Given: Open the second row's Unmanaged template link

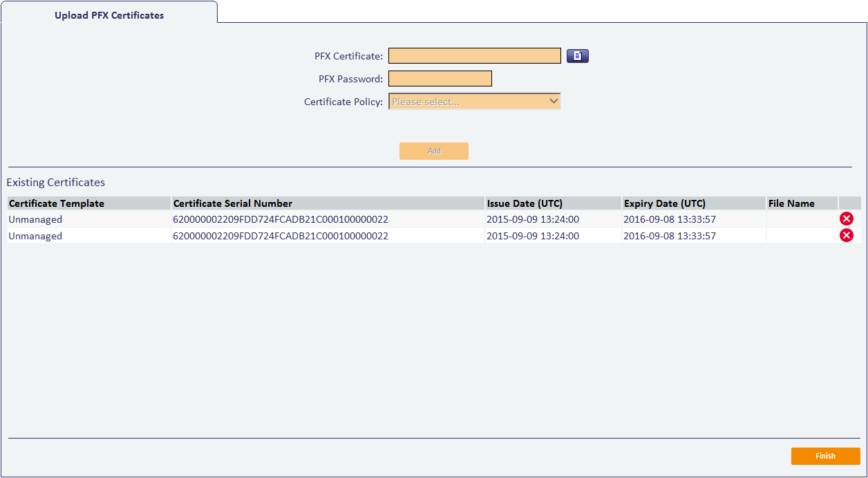Looking at the screenshot, I should point(35,236).
